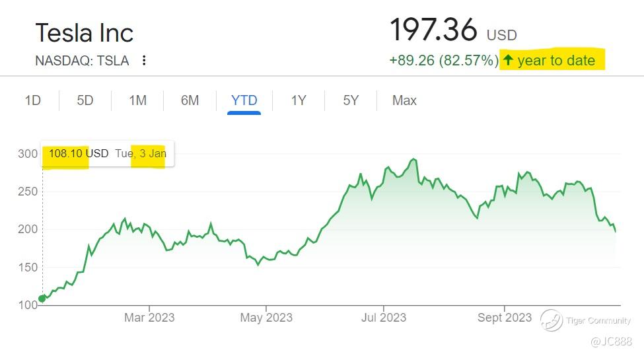Select the 1D time range tab
The width and height of the screenshot is (644, 356).
33,100
